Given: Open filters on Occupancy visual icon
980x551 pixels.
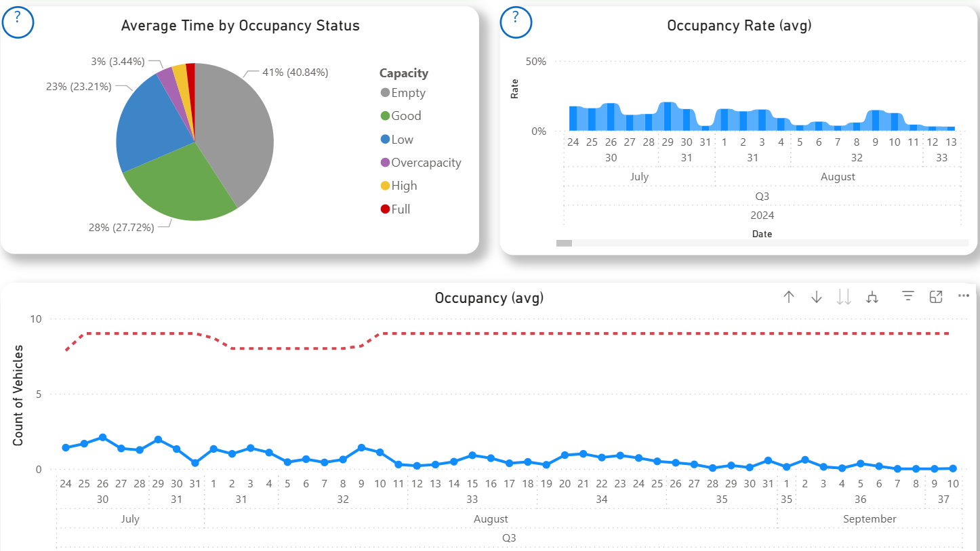Looking at the screenshot, I should [x=908, y=296].
